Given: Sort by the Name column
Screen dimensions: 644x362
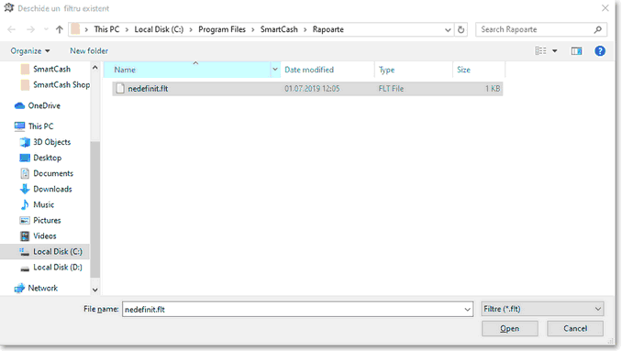Looking at the screenshot, I should pos(187,70).
